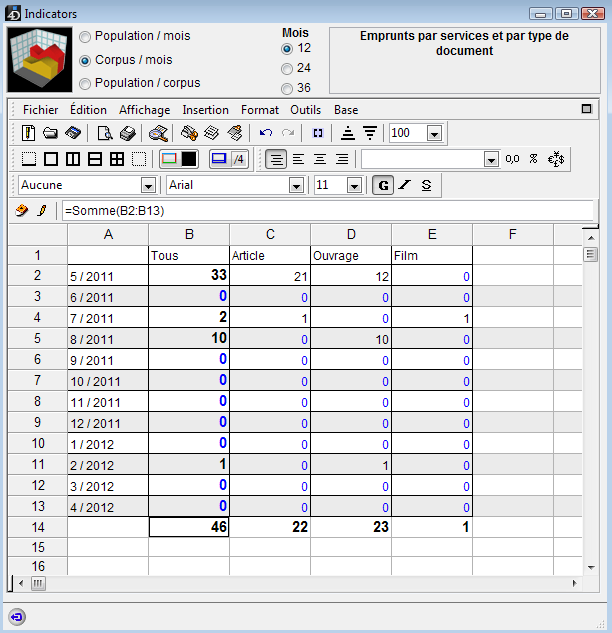Toggle default alignment button
The height and width of the screenshot is (633, 612).
(x=276, y=159)
